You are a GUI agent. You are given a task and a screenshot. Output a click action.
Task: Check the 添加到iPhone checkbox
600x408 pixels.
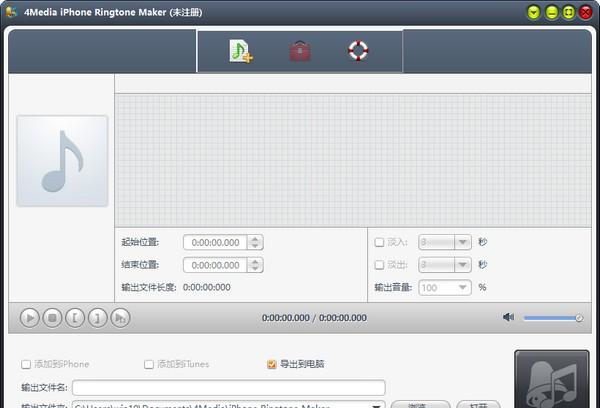coord(26,364)
